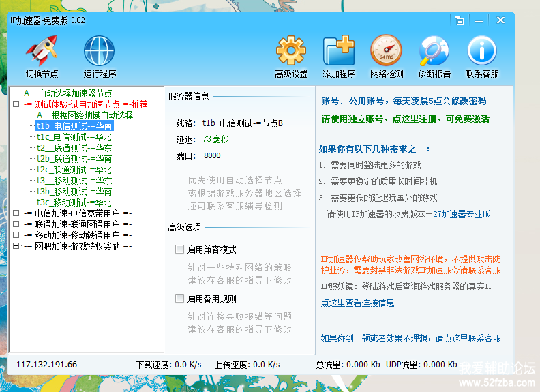Viewport: 540px width, 392px height.
Task: Select A__自动选择加速器节点 in the tree
Action: (68, 93)
